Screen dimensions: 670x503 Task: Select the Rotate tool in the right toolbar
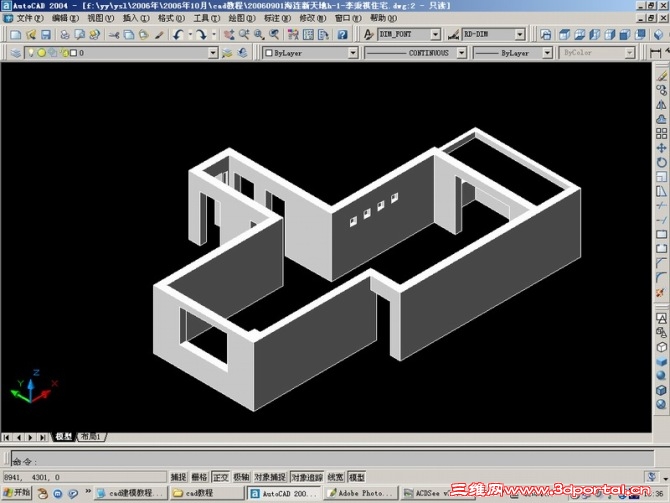click(661, 162)
